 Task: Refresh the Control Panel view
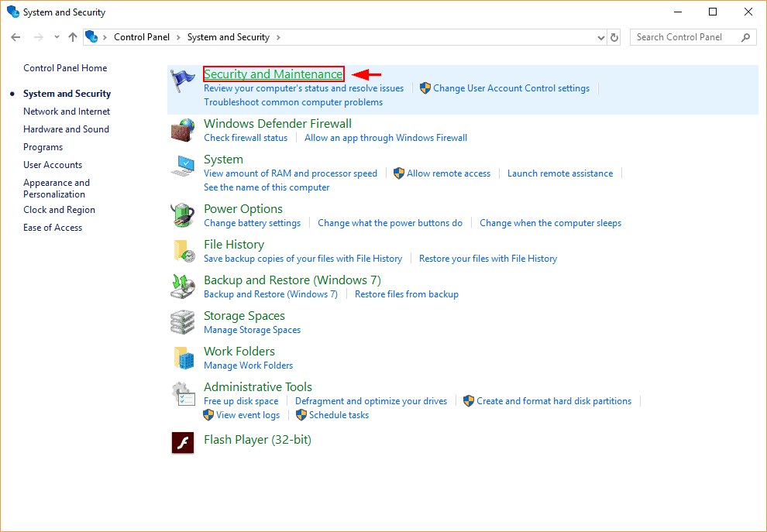614,37
